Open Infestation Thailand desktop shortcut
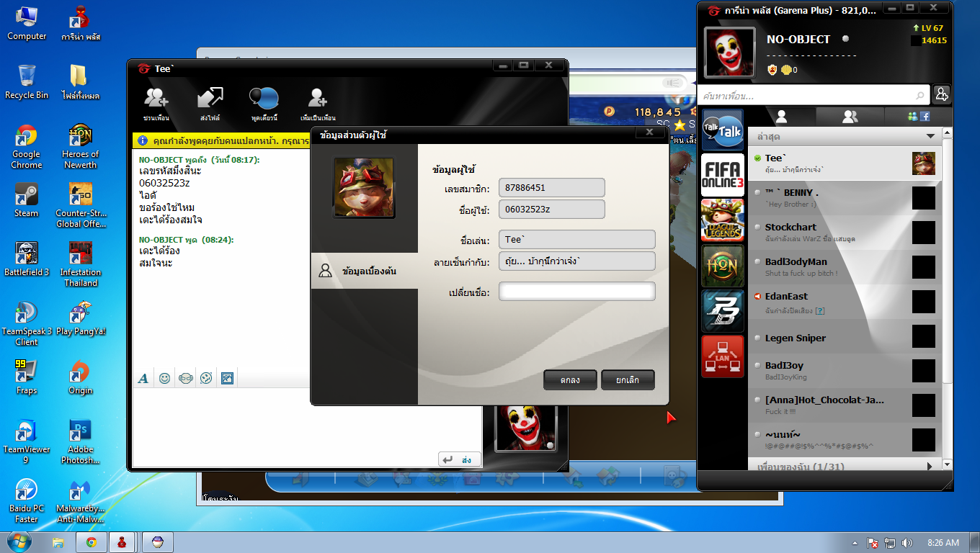The image size is (980, 553). (x=80, y=264)
